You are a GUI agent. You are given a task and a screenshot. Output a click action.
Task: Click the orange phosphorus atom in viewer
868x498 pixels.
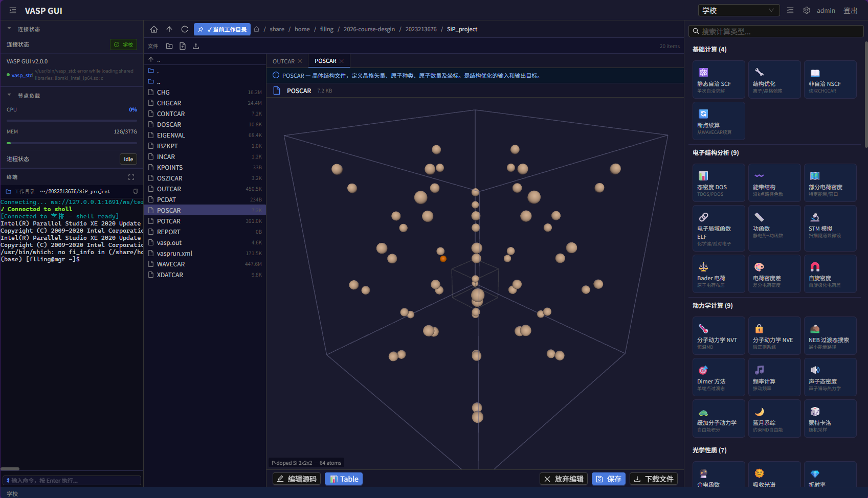(x=443, y=259)
